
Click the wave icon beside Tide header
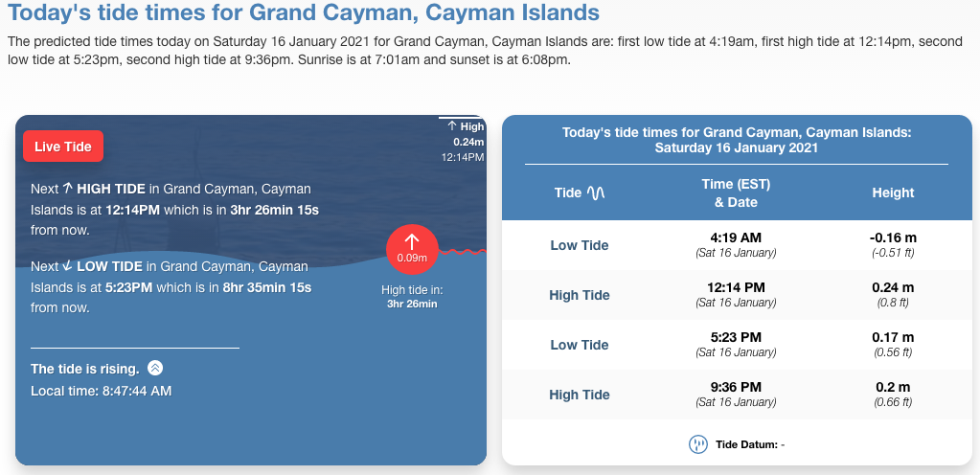596,192
